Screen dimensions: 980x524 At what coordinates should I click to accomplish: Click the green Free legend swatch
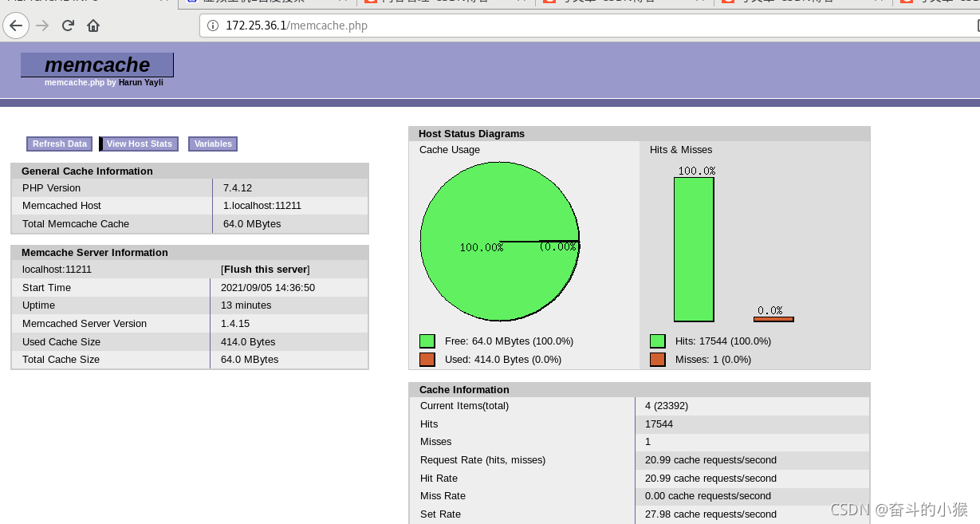coord(427,341)
